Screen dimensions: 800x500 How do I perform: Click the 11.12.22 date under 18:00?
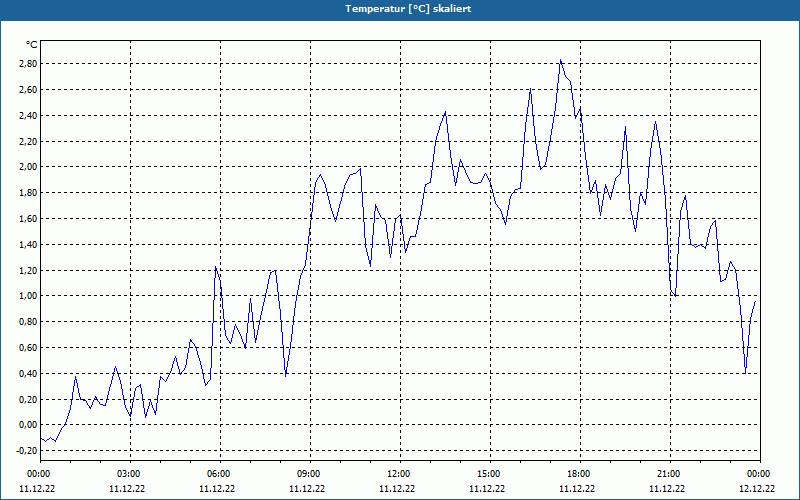[x=577, y=488]
